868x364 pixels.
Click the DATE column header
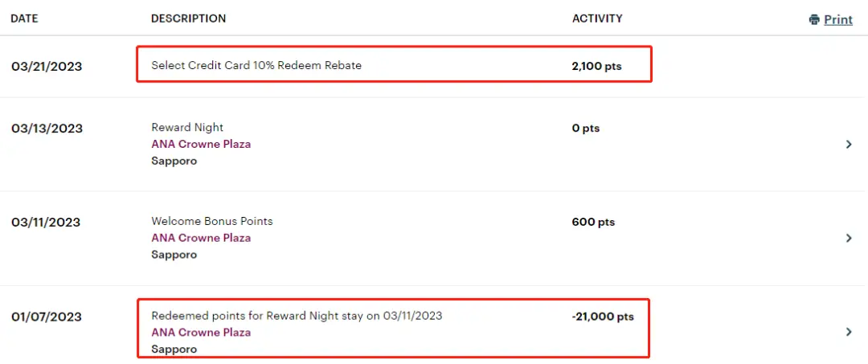click(24, 18)
